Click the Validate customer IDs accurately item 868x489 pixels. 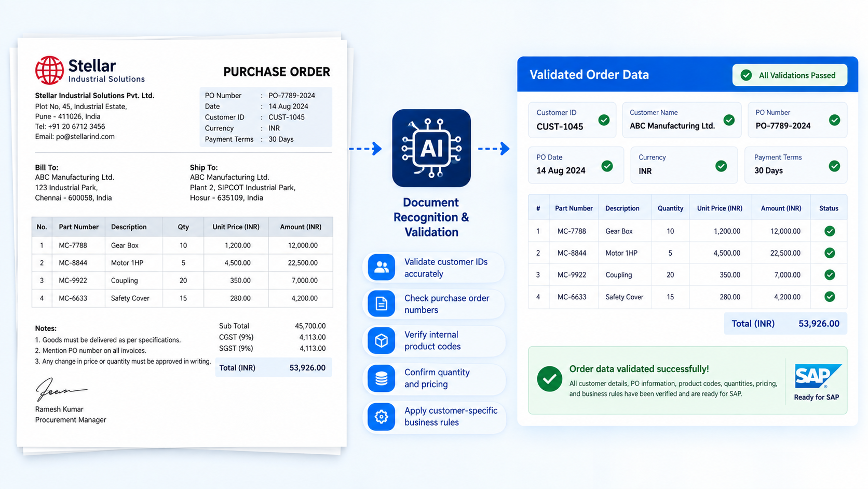434,268
